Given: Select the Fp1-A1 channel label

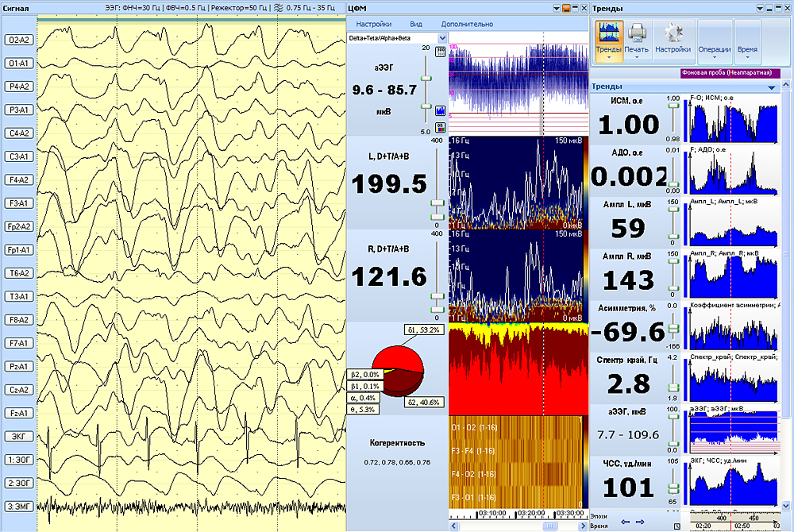Looking at the screenshot, I should pyautogui.click(x=19, y=249).
